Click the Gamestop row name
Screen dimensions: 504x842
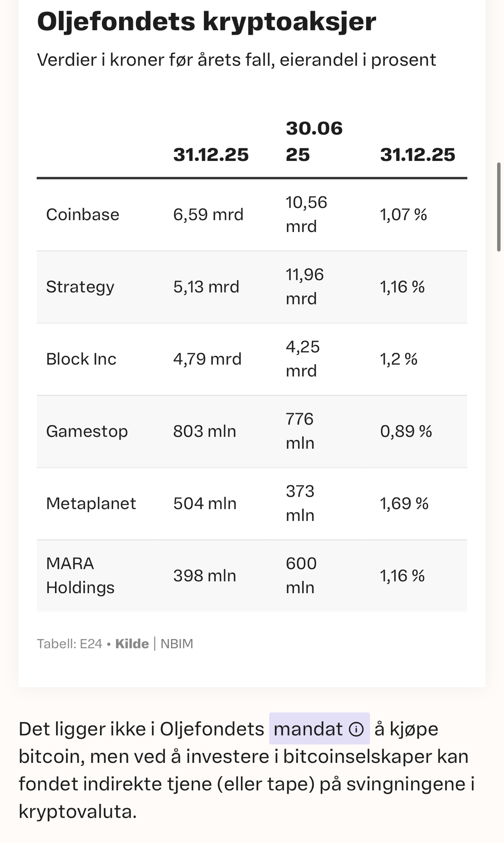coord(87,432)
